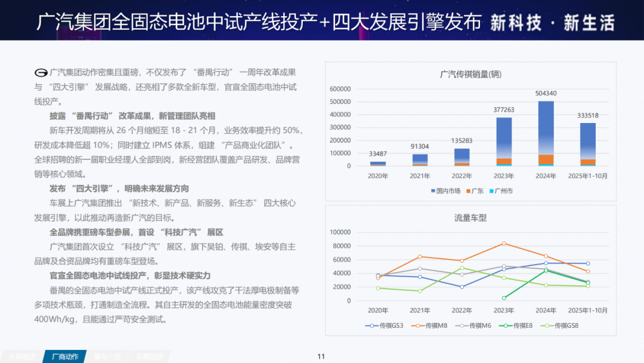Click the 2020年 label under sales chart
The height and width of the screenshot is (363, 644).
coord(378,176)
